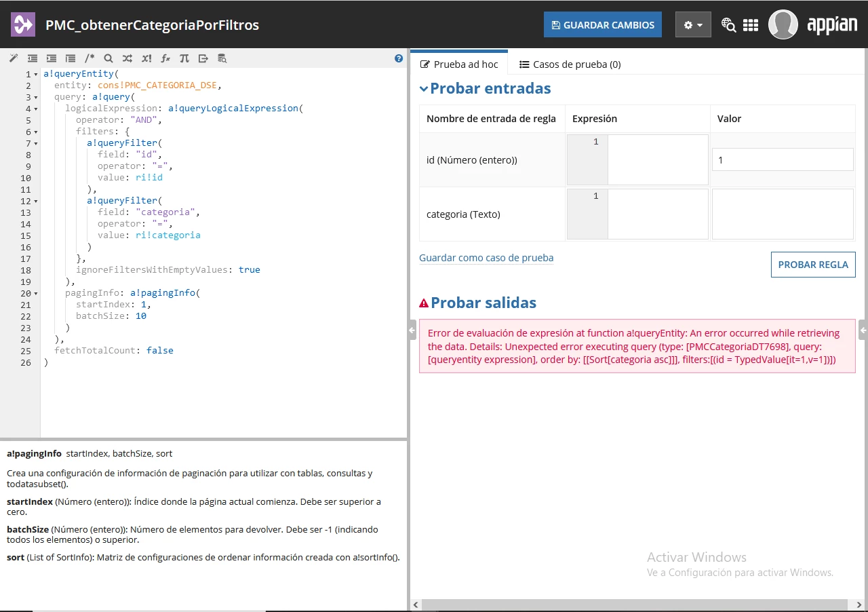Image resolution: width=868 pixels, height=612 pixels.
Task: Click the appian wordmark logo
Action: pos(832,25)
